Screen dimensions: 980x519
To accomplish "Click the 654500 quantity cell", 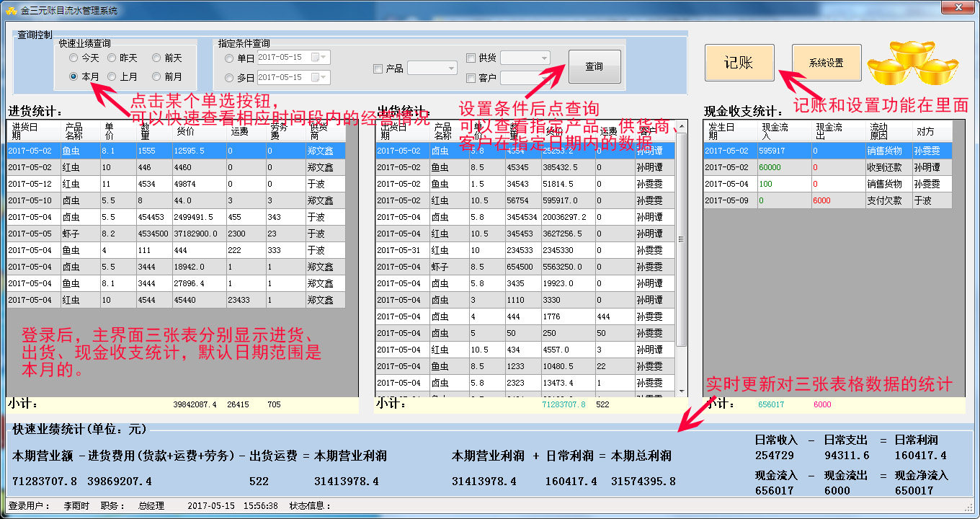I will tap(522, 267).
